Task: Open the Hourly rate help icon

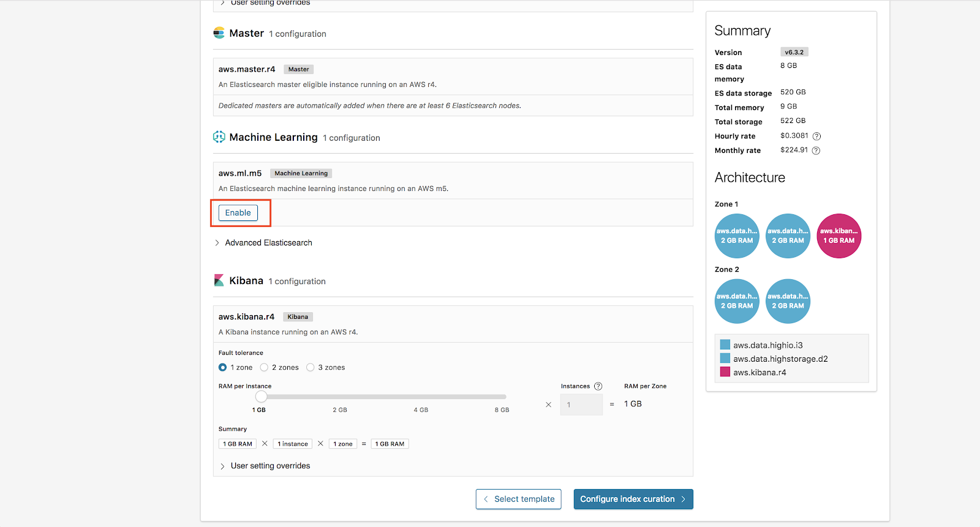Action: pyautogui.click(x=816, y=136)
